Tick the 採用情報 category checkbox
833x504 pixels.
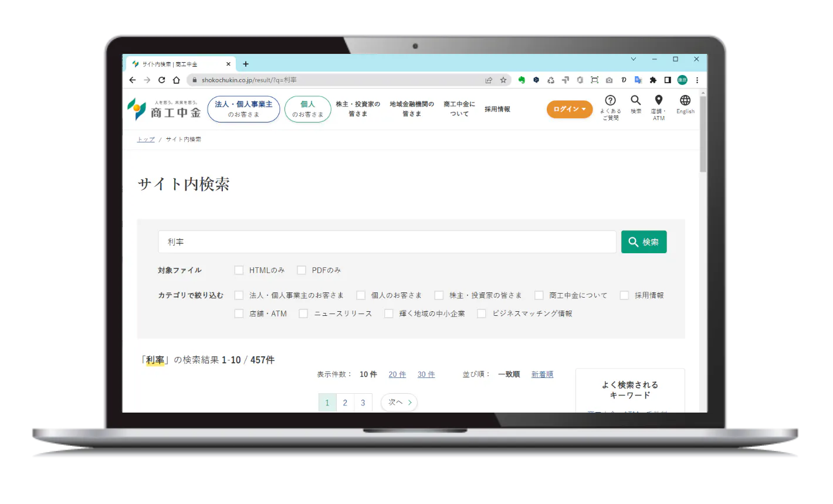[624, 295]
